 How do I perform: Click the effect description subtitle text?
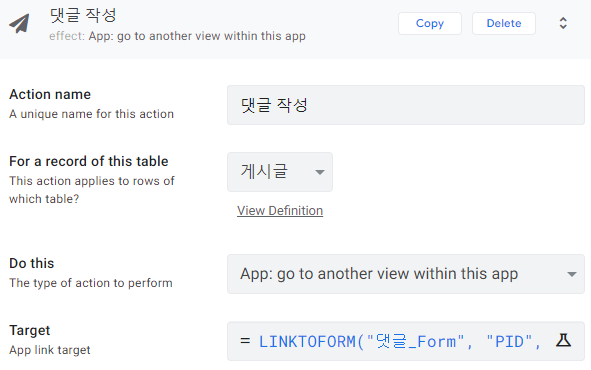pyautogui.click(x=177, y=36)
